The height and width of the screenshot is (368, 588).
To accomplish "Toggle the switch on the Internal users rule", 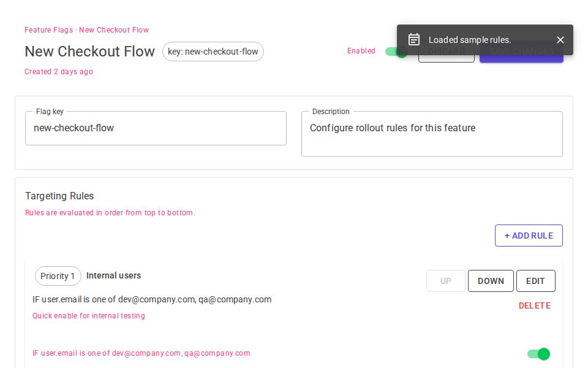I will click(539, 354).
